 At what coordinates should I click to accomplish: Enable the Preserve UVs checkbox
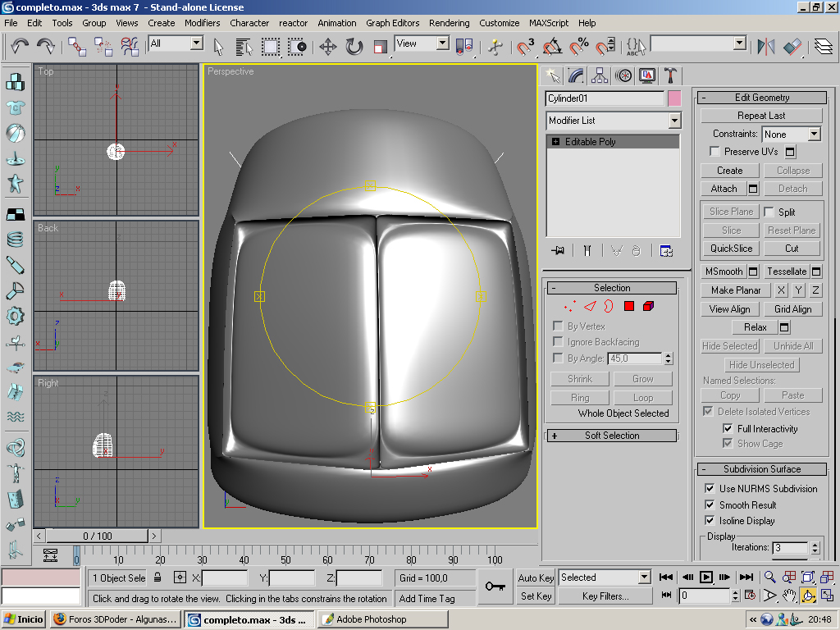pos(715,152)
